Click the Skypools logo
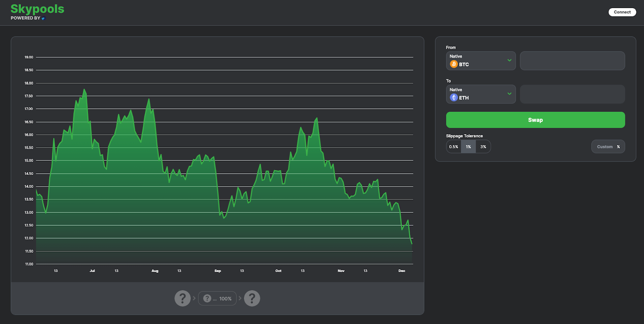Image resolution: width=644 pixels, height=324 pixels. tap(37, 9)
